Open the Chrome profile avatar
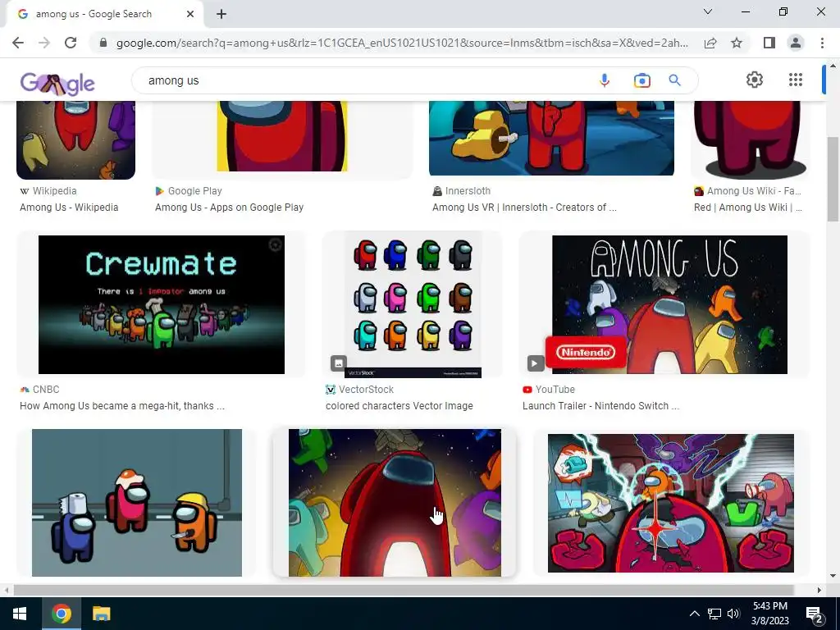Screen dimensions: 840x630 tap(796, 43)
